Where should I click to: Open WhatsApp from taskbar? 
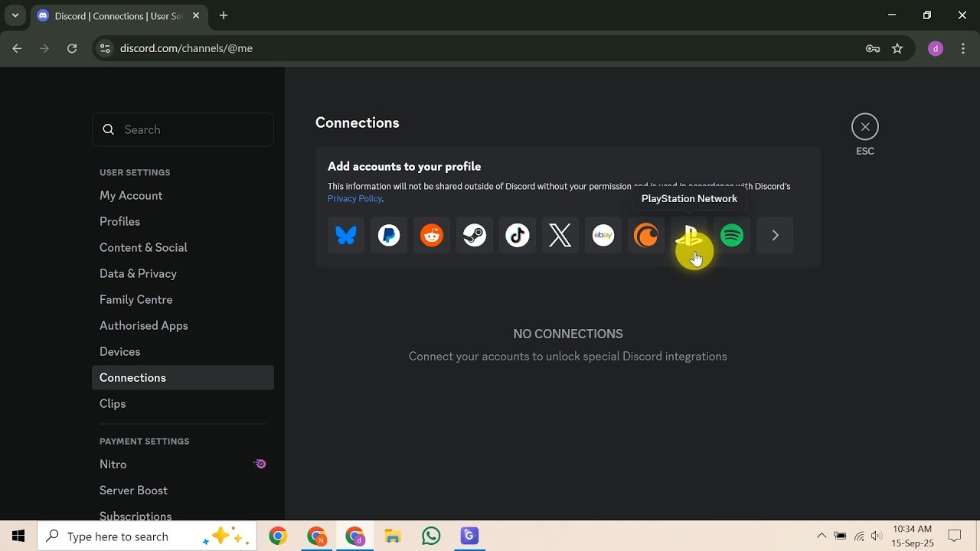pyautogui.click(x=431, y=536)
